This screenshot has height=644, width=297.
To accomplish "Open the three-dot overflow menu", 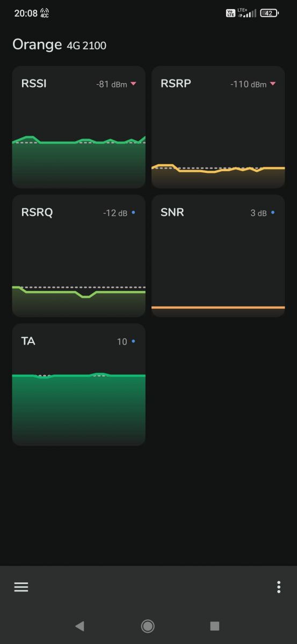I will click(278, 587).
